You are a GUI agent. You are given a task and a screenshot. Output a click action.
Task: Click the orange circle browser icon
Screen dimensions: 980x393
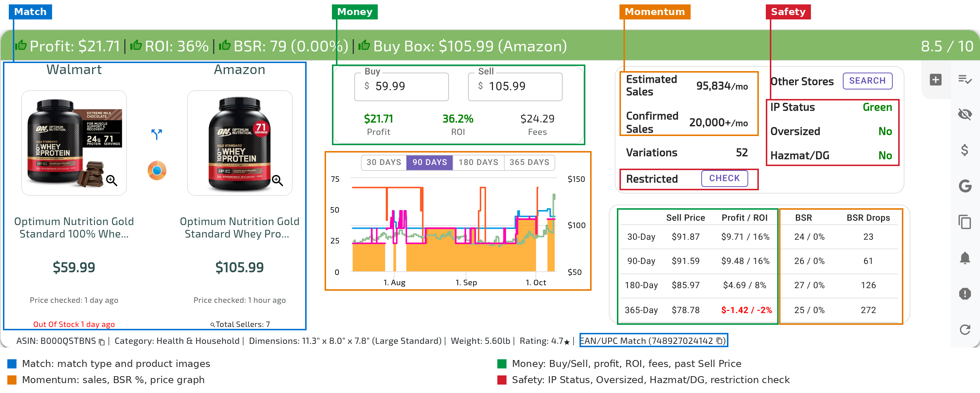pyautogui.click(x=157, y=170)
